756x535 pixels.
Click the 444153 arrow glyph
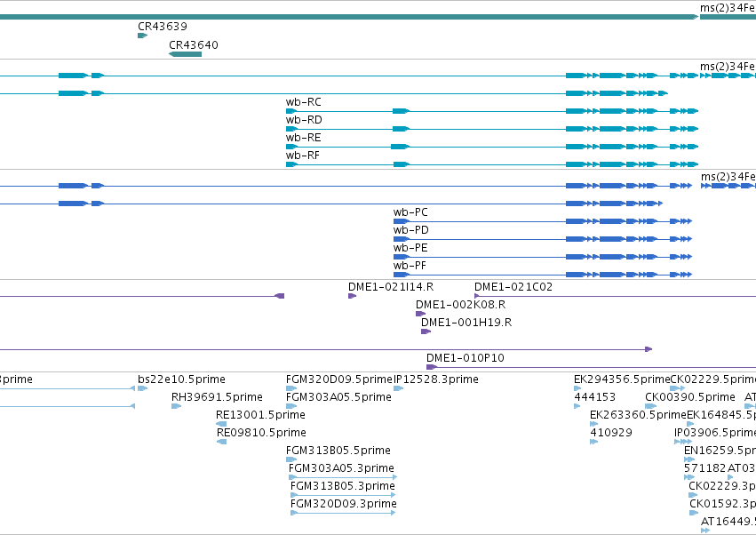[x=577, y=406]
